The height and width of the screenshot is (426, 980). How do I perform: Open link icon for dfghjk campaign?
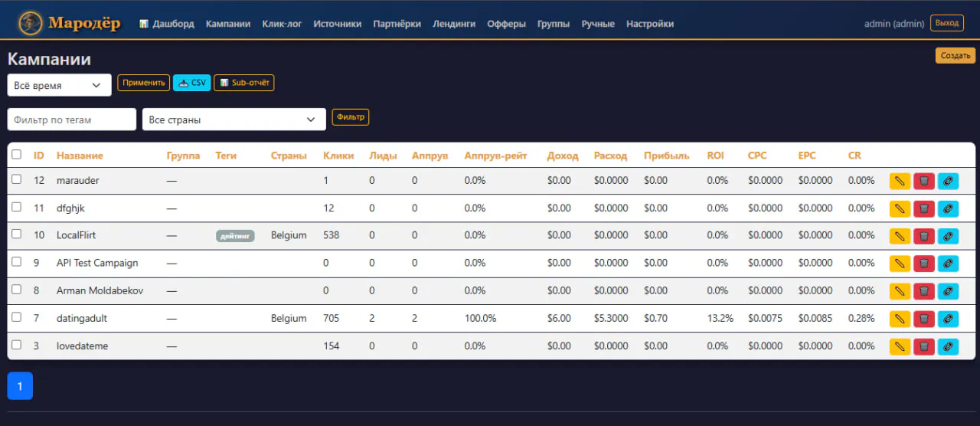948,208
